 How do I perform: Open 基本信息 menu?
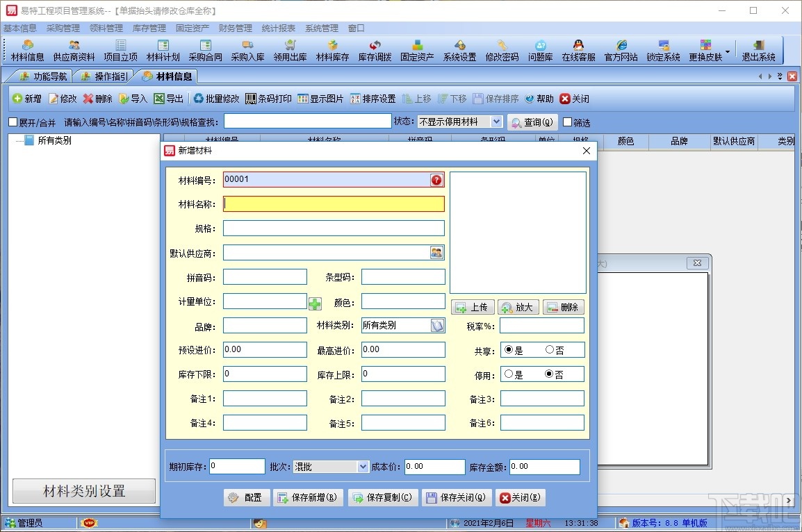[x=20, y=28]
